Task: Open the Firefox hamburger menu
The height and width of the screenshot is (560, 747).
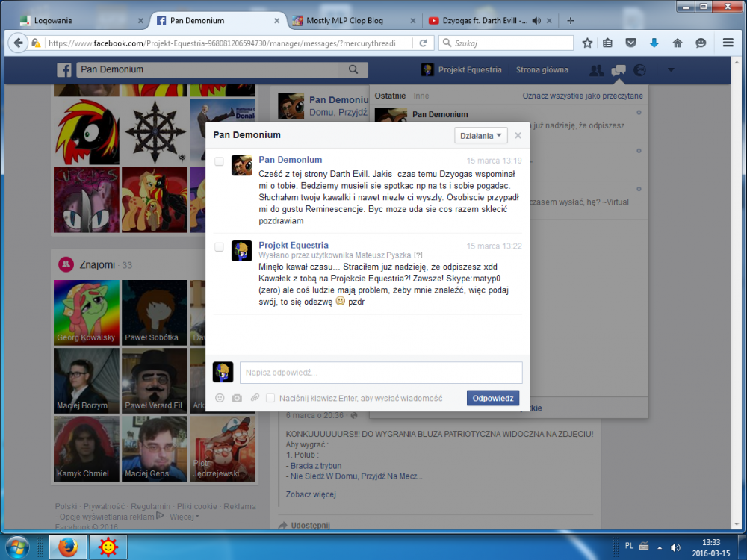Action: coord(728,43)
